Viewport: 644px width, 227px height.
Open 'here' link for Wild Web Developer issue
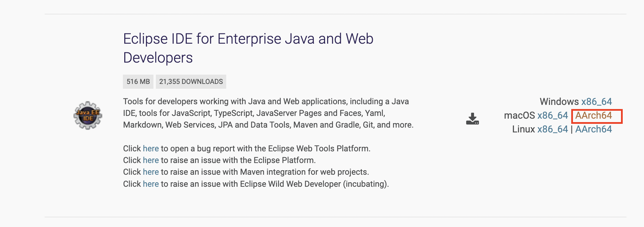point(151,184)
